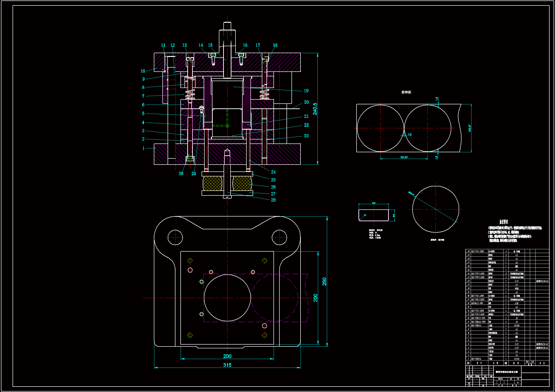Select the left yellow hatched rubber block
Screen dimensions: 555x392
(x=212, y=184)
